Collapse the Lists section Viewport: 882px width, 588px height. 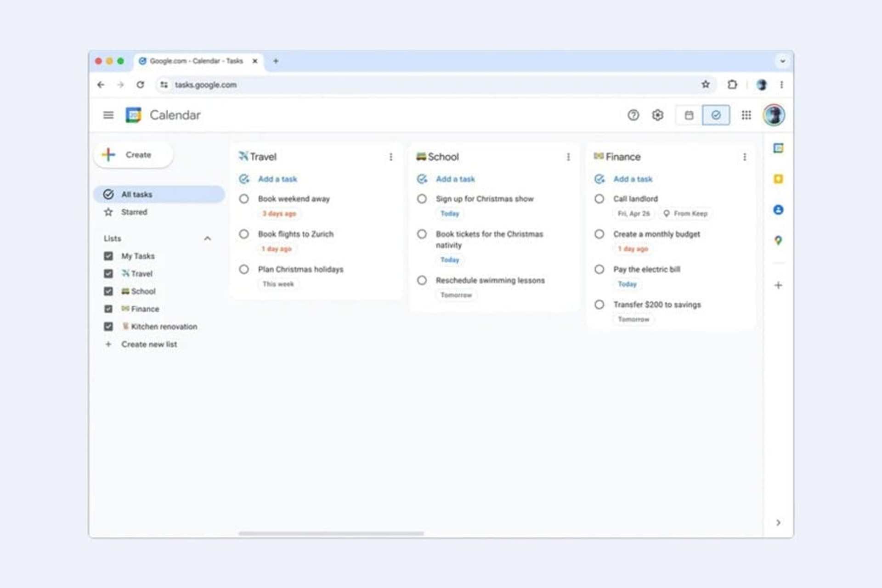click(207, 238)
